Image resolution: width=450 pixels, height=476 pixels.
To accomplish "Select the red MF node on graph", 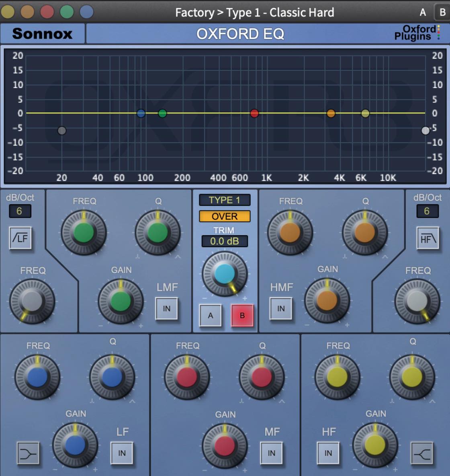I will coord(254,113).
